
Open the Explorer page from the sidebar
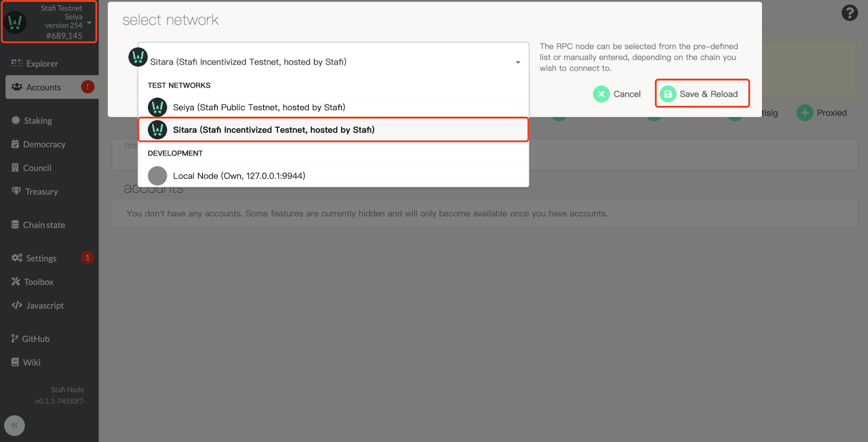[x=35, y=64]
